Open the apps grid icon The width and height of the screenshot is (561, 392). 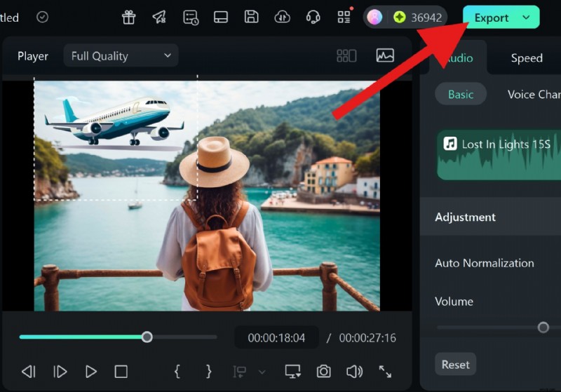click(344, 17)
